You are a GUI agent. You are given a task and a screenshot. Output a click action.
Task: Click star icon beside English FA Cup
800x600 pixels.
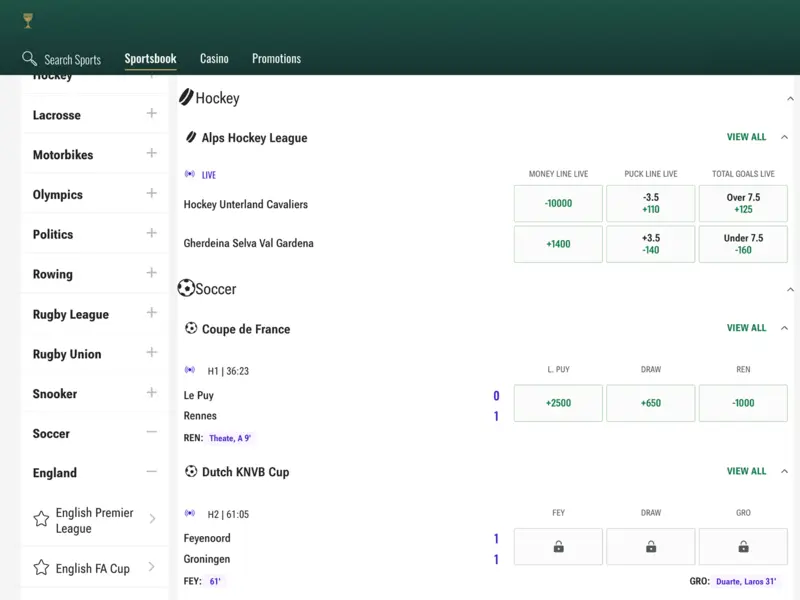coord(41,568)
